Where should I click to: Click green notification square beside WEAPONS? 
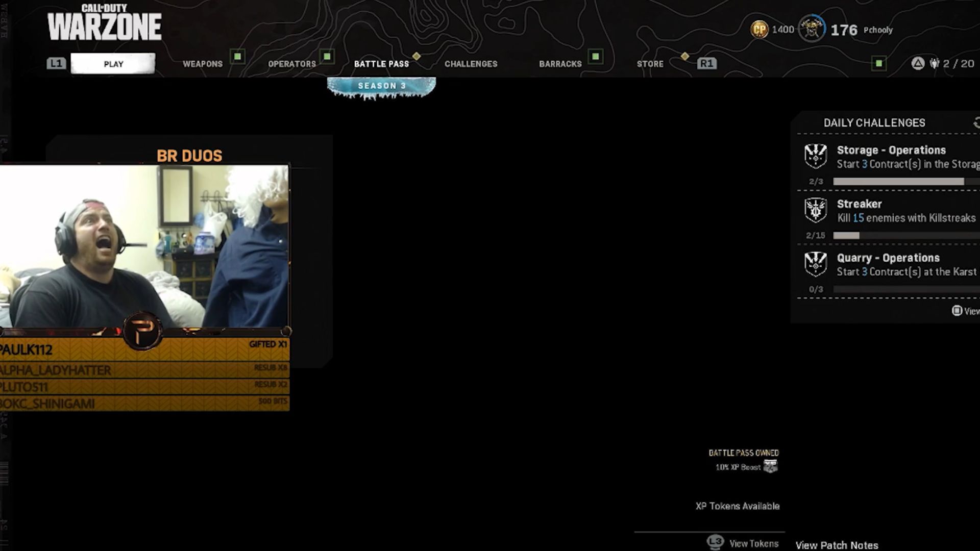(x=238, y=56)
